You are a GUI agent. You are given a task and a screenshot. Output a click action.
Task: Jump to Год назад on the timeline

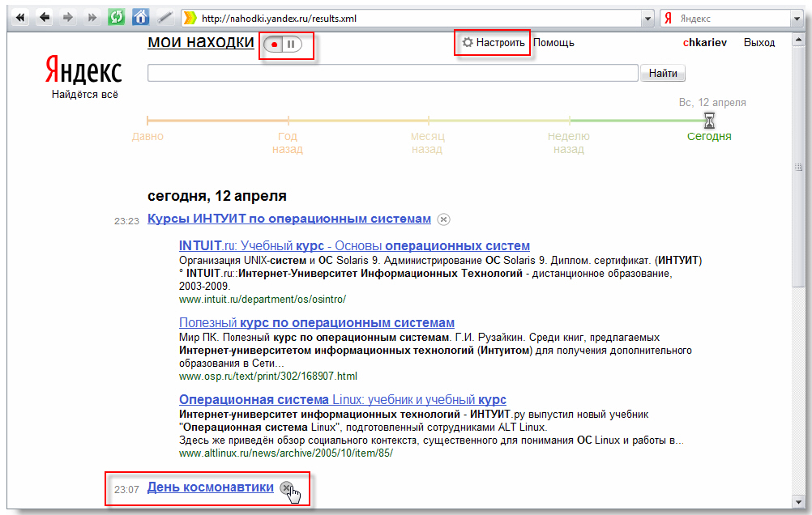[288, 143]
